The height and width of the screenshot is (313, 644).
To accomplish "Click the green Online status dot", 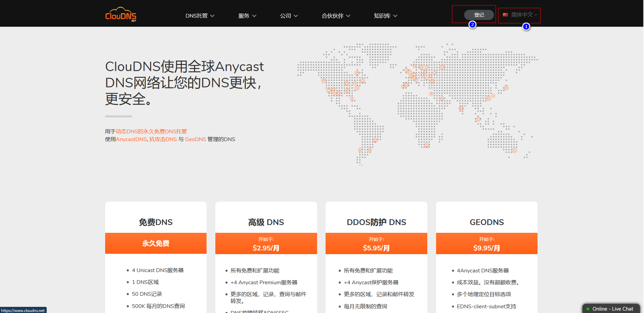I will [588, 309].
